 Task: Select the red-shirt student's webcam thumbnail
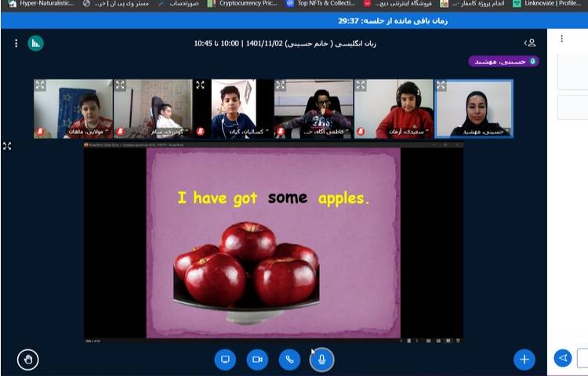[394, 109]
